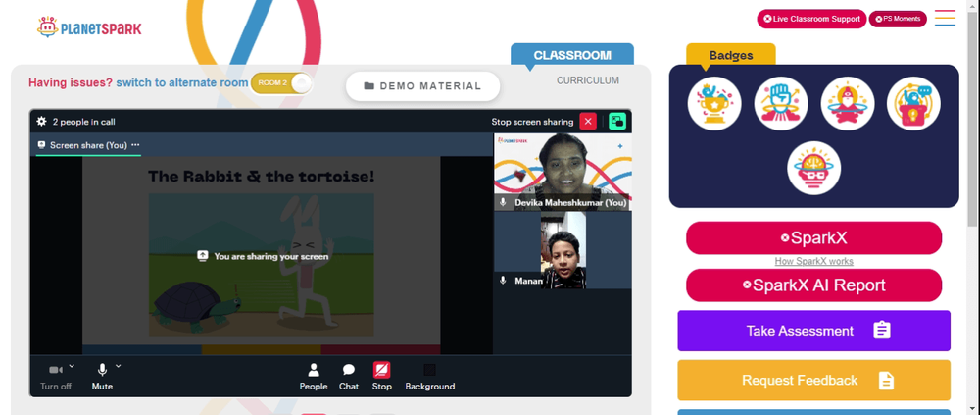Click the document icon on Request Feedback

886,380
